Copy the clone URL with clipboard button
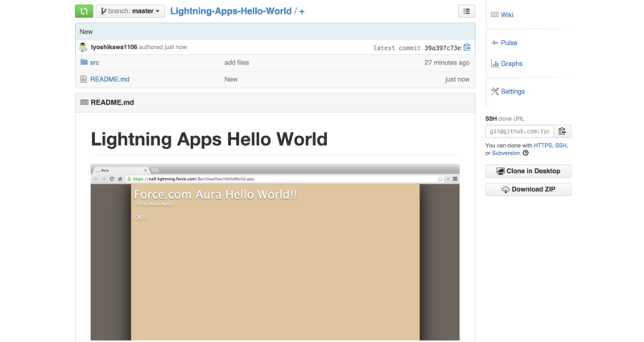 (562, 131)
